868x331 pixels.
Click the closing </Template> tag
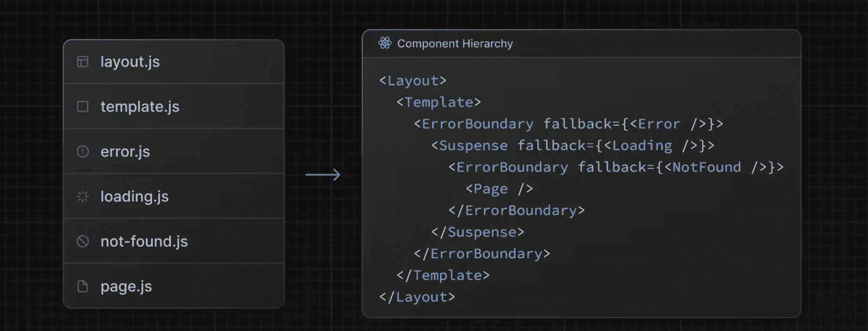(x=443, y=275)
